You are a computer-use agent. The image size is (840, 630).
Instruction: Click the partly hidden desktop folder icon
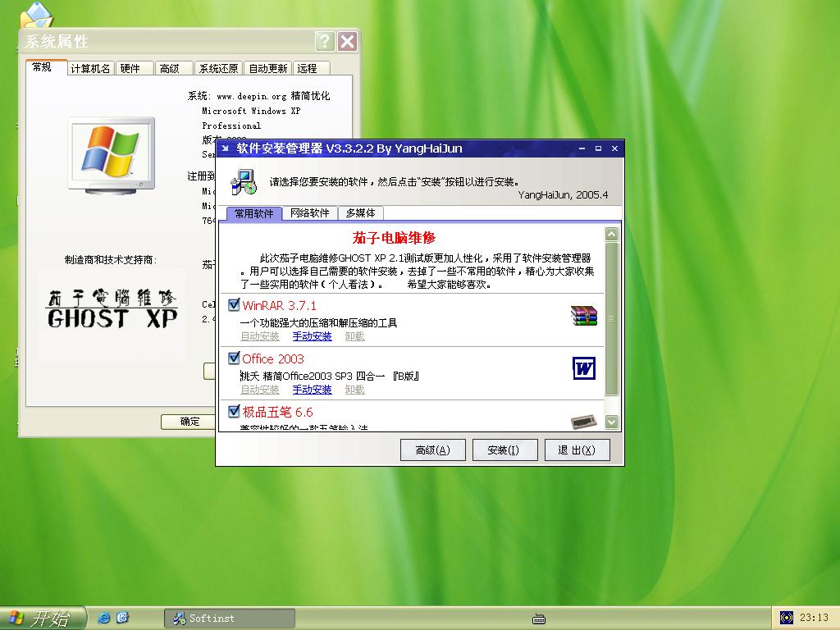point(36,15)
